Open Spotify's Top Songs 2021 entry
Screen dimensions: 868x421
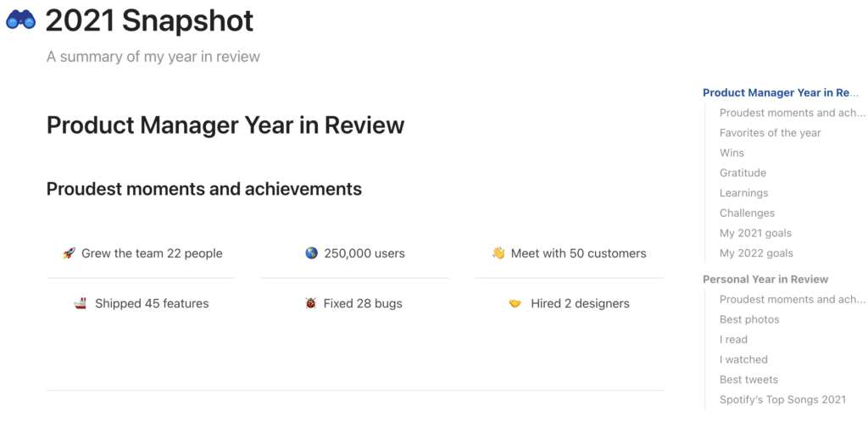[x=782, y=400]
